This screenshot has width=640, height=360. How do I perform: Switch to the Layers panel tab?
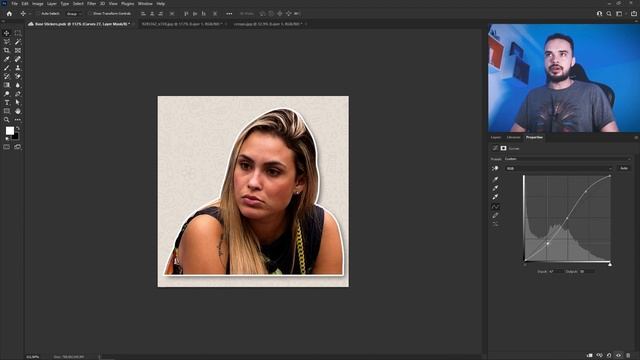(x=496, y=138)
